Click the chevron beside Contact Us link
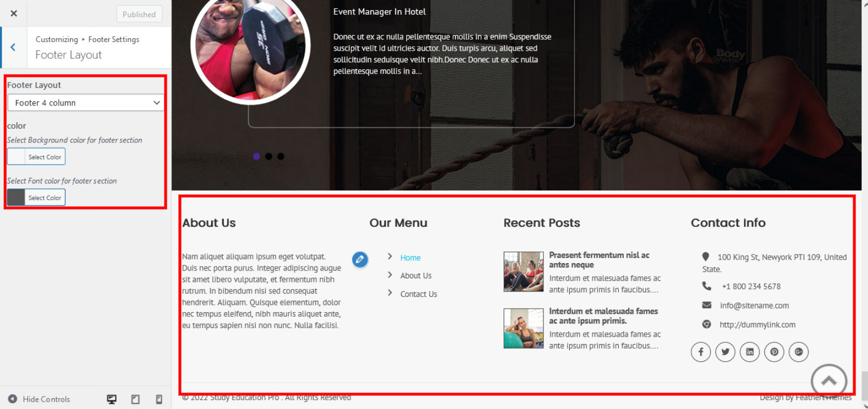 tap(390, 293)
